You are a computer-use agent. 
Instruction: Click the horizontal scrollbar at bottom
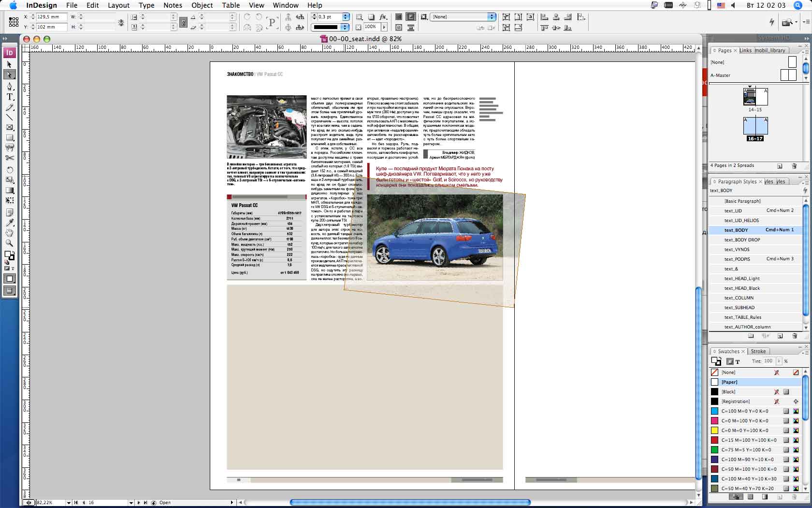tap(410, 502)
